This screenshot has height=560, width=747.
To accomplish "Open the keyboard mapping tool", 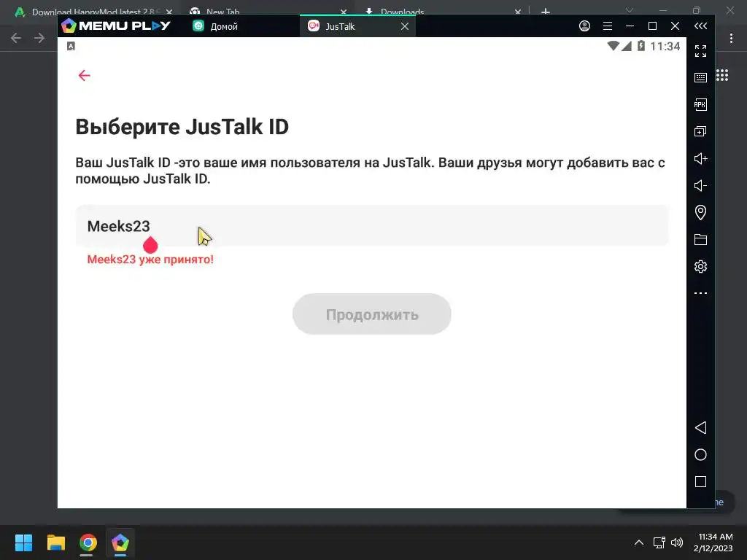I will pyautogui.click(x=700, y=77).
